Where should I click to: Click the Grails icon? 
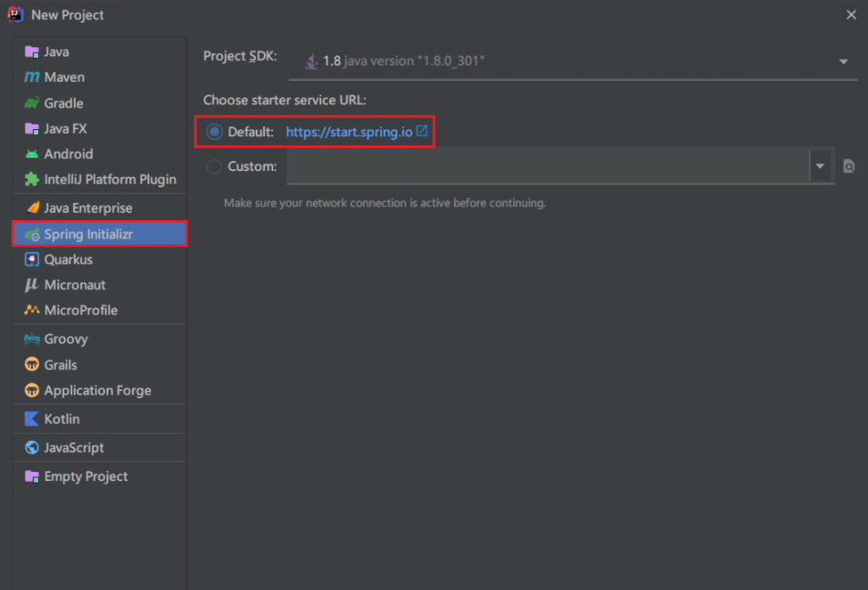[x=32, y=365]
